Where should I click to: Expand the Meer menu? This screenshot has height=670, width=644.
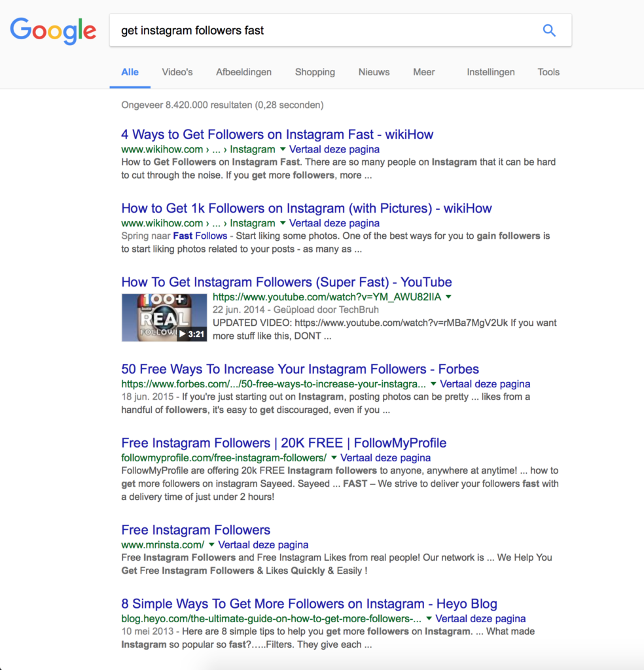[424, 72]
